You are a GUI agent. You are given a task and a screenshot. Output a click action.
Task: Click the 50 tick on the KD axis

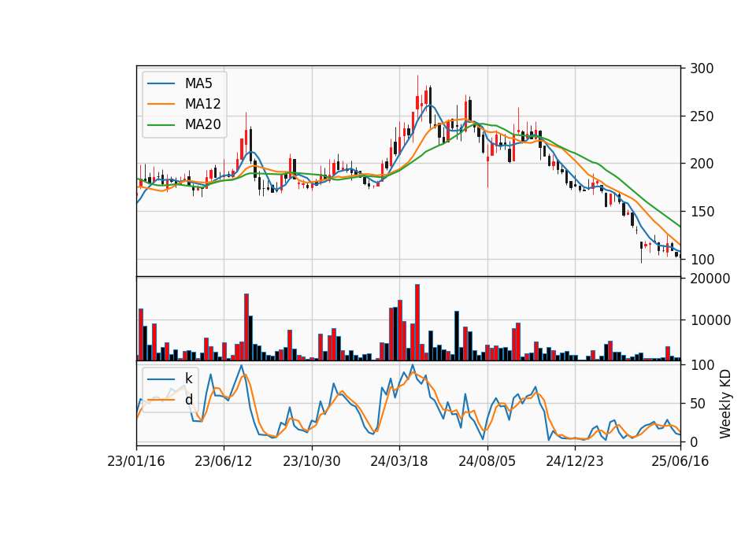coord(699,404)
